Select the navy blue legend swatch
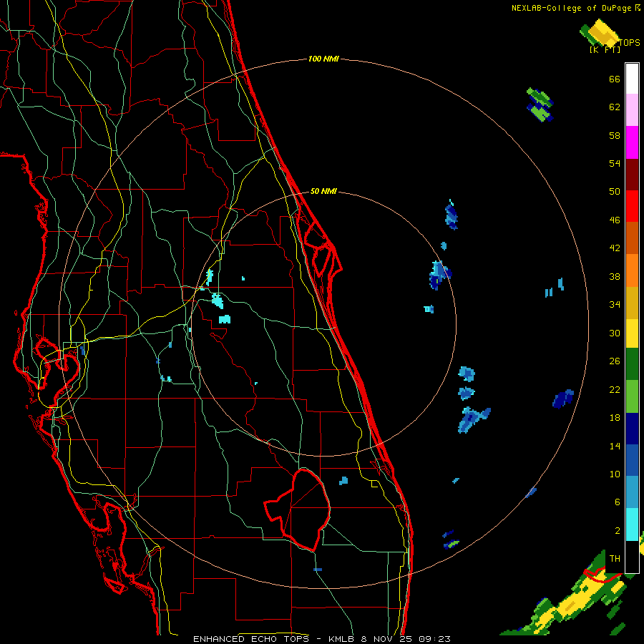 point(632,429)
